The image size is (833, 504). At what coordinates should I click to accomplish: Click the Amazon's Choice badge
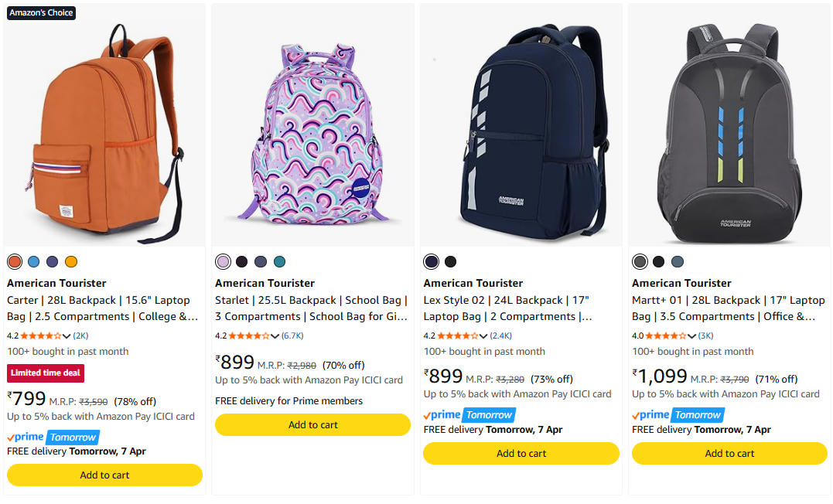(42, 12)
